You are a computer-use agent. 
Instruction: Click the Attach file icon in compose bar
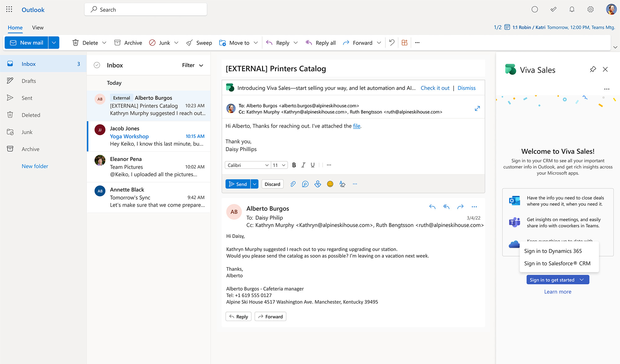coord(293,184)
